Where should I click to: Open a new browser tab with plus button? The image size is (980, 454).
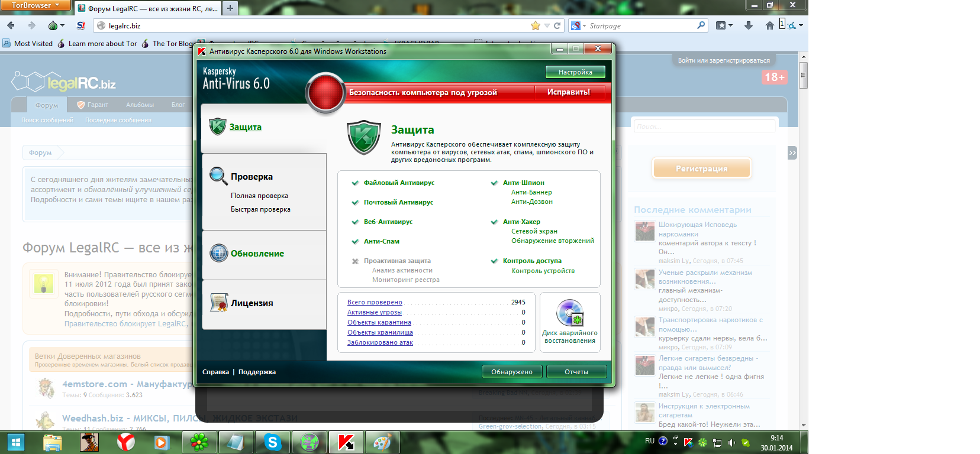coord(230,8)
